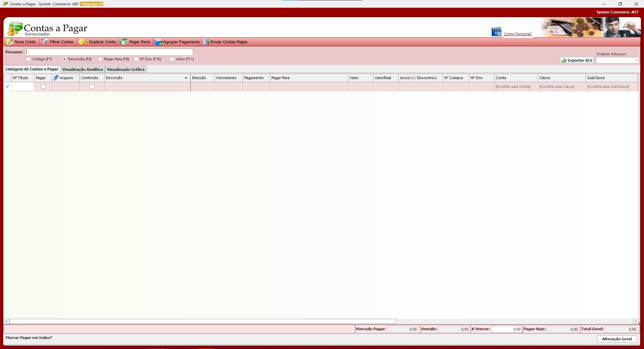Check the Pagar box in the filter row

click(43, 86)
